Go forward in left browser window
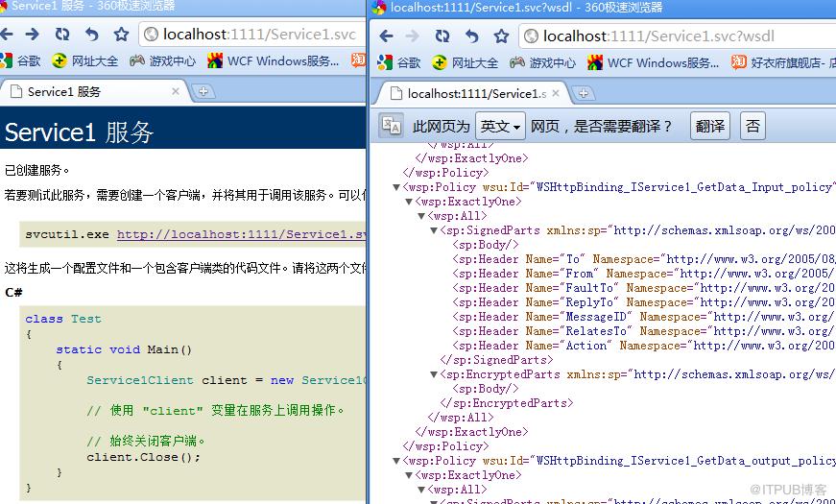The height and width of the screenshot is (504, 836). click(x=33, y=35)
